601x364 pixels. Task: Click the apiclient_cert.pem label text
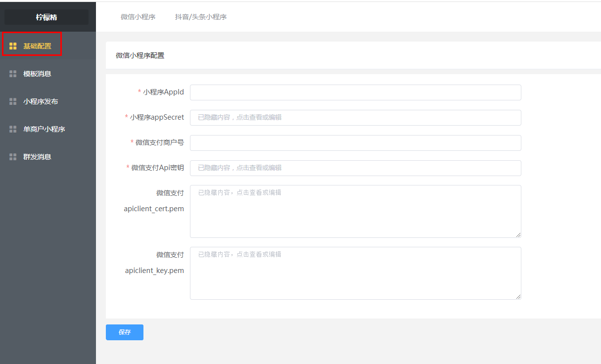[154, 209]
